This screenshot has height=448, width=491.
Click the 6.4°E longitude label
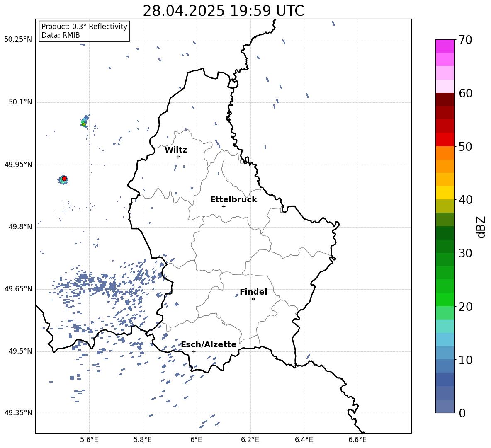(304, 440)
